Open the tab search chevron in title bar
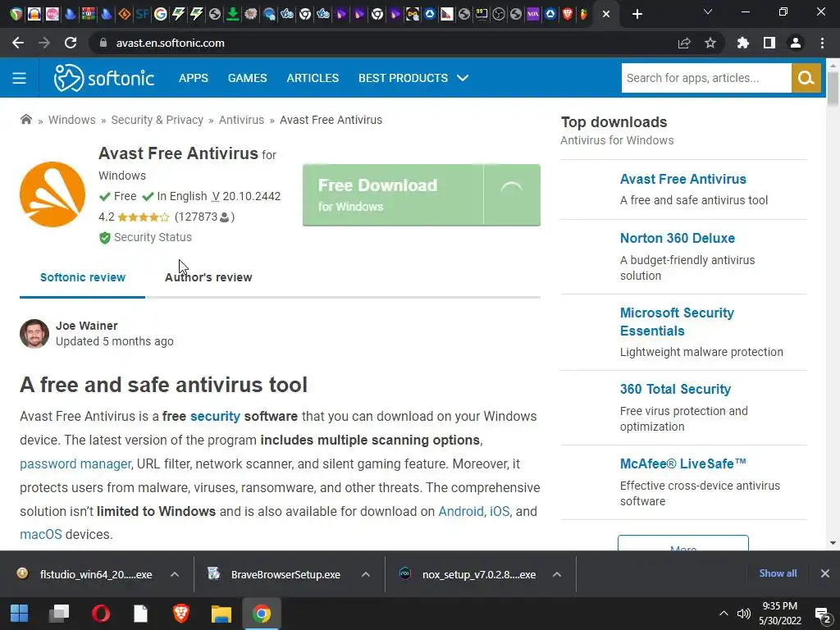The width and height of the screenshot is (840, 630). (708, 11)
